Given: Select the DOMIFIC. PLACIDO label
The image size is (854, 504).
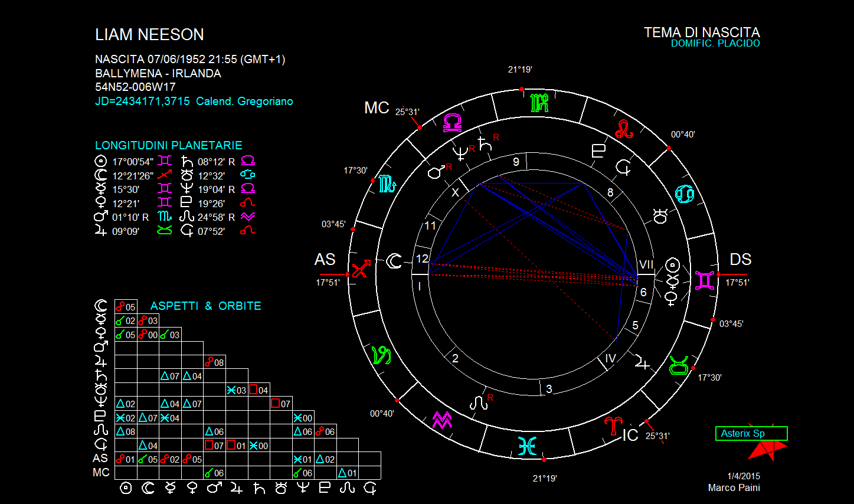Looking at the screenshot, I should (715, 43).
